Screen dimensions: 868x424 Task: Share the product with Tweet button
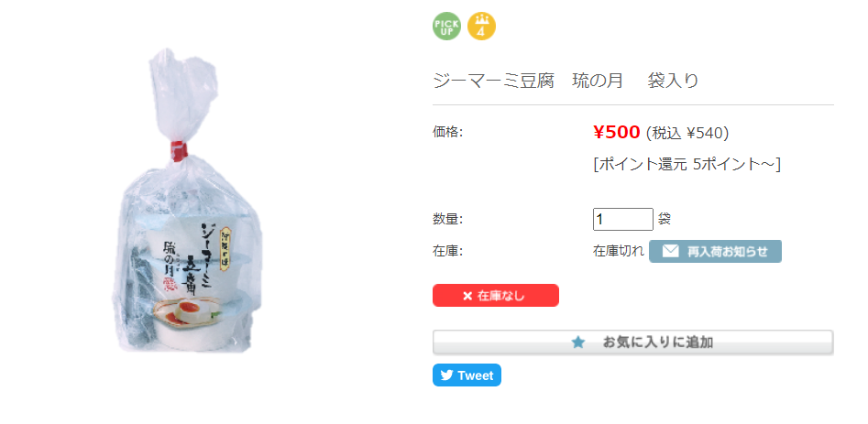point(467,375)
